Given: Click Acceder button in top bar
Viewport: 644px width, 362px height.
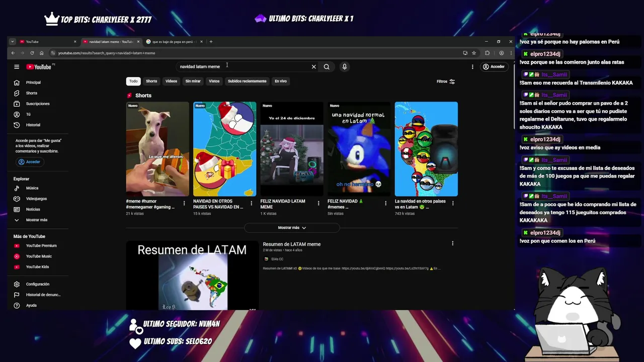Looking at the screenshot, I should [494, 66].
